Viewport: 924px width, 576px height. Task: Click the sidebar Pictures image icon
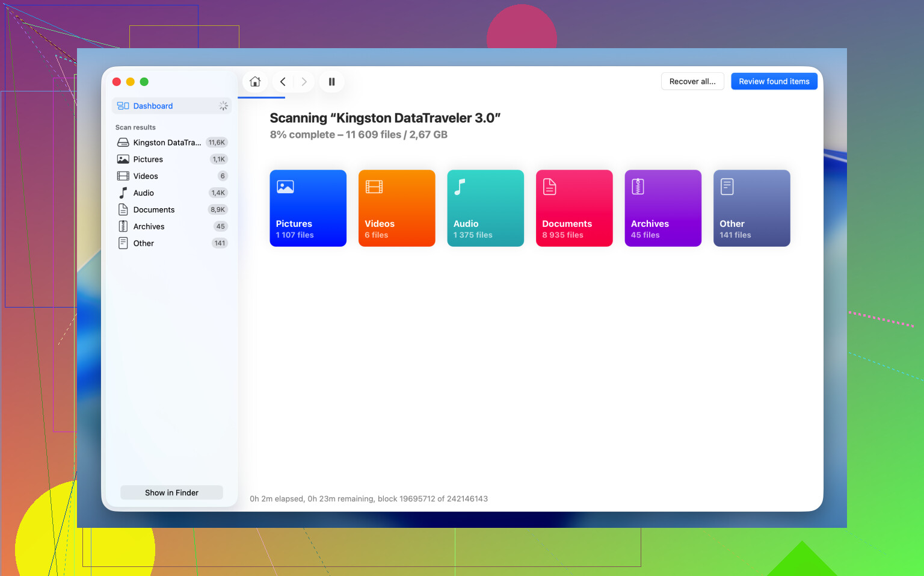[123, 159]
